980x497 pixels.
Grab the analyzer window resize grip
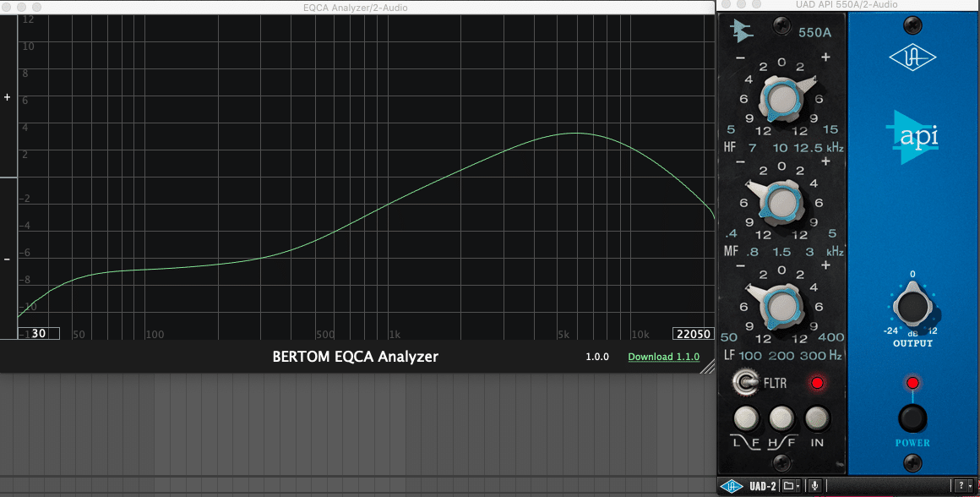pyautogui.click(x=707, y=366)
